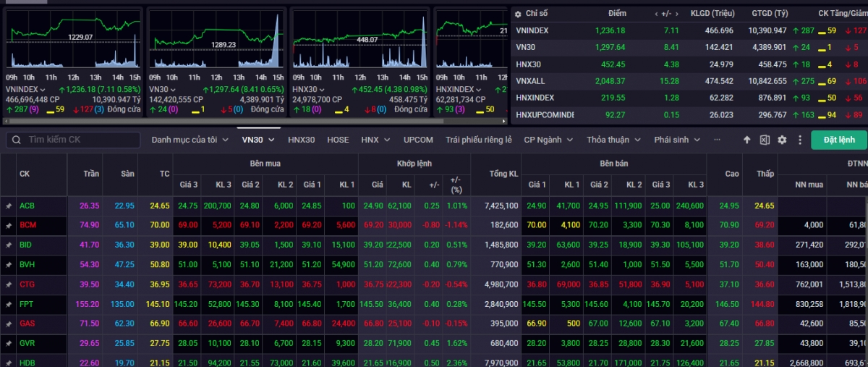Click FPT matched price 145.50

point(373,304)
